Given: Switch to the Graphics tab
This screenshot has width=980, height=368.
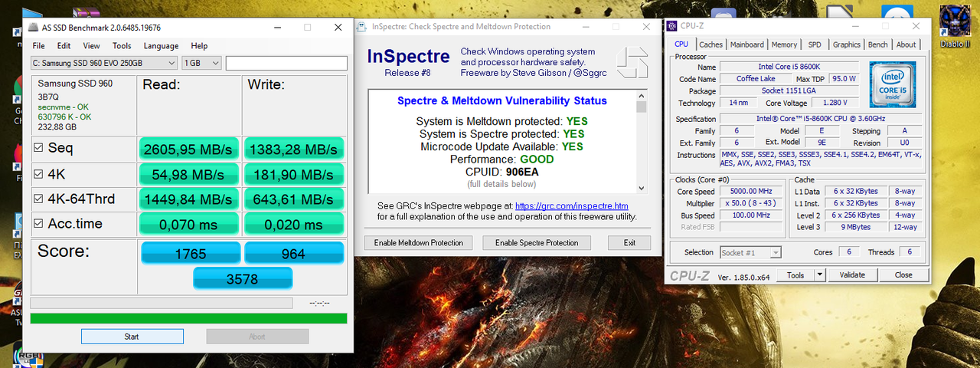Looking at the screenshot, I should click(x=847, y=44).
